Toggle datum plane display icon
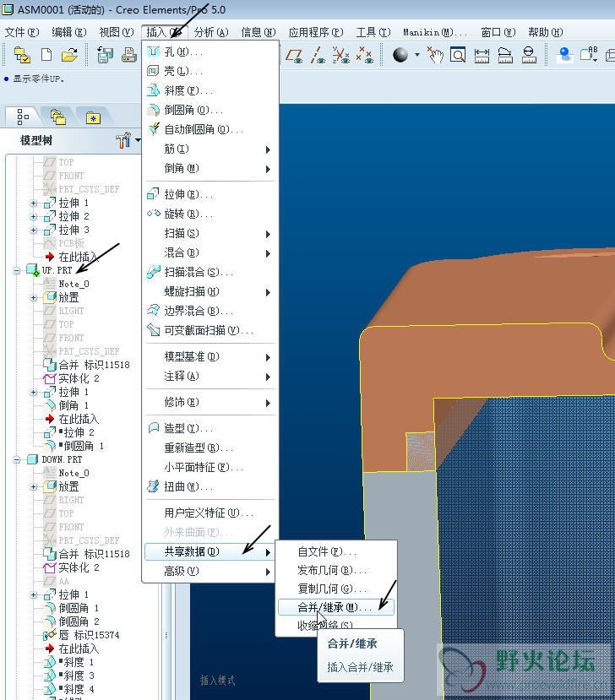 (294, 55)
